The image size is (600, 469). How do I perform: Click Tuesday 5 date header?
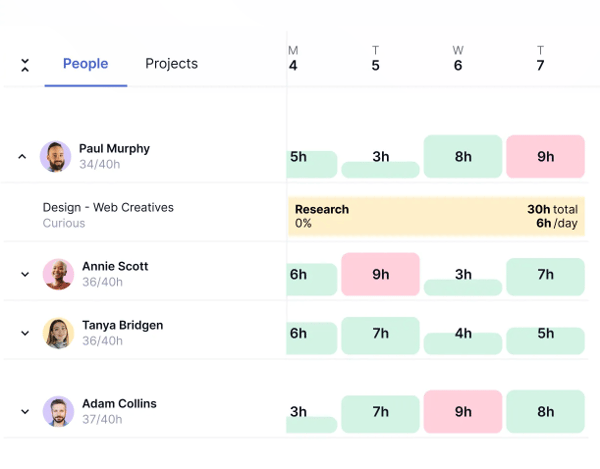[x=375, y=59]
